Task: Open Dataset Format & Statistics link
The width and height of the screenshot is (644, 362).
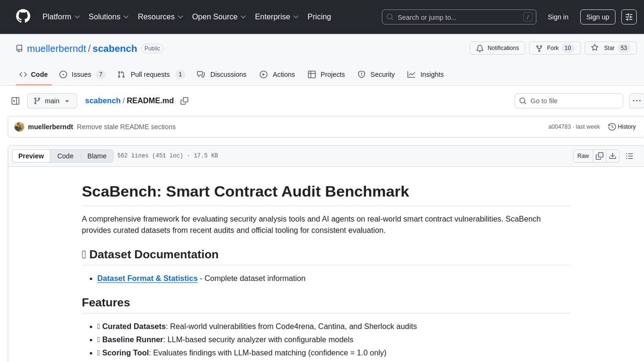Action: click(x=147, y=278)
